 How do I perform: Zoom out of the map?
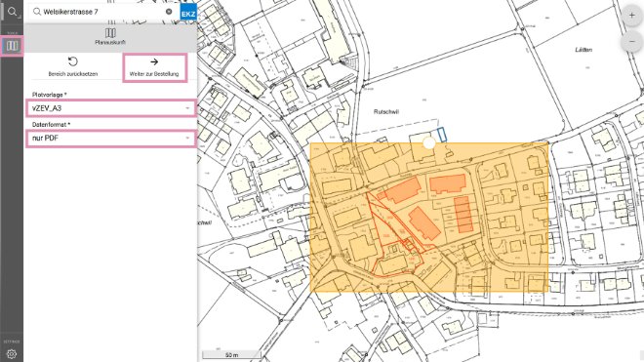(x=631, y=42)
